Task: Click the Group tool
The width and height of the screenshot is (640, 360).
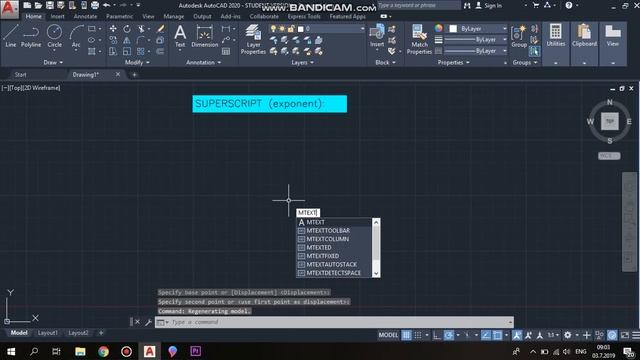Action: (519, 36)
